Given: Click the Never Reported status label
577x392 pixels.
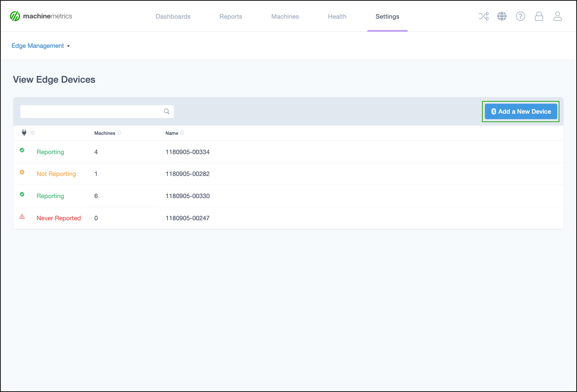Looking at the screenshot, I should pos(59,218).
